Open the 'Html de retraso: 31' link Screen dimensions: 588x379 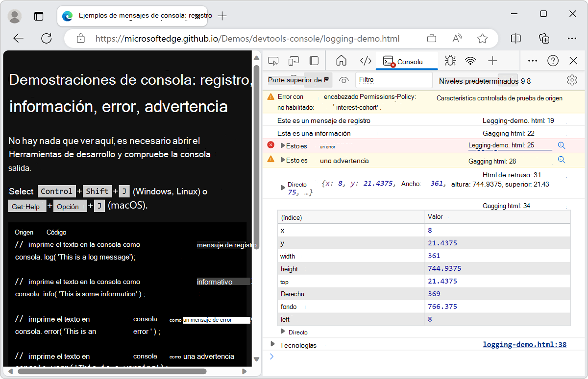[512, 175]
